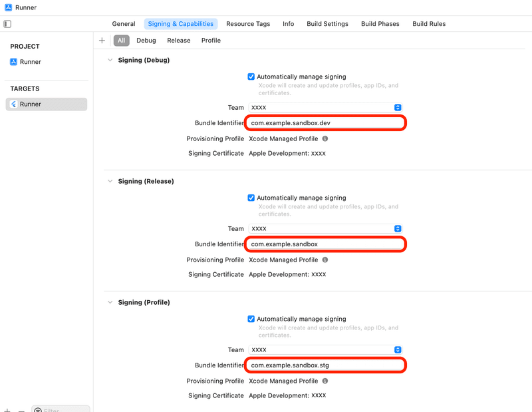Collapse the Signing (Profile) section
This screenshot has width=532, height=412.
(110, 302)
